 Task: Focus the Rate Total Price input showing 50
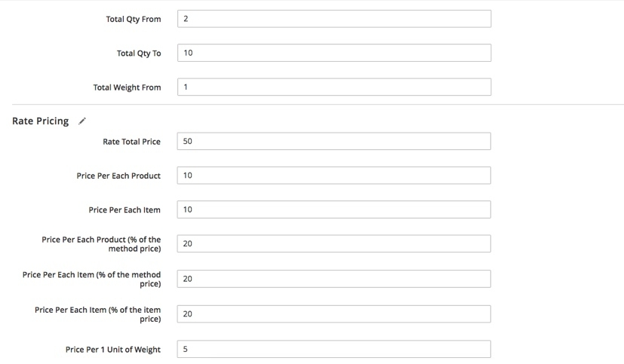[334, 141]
